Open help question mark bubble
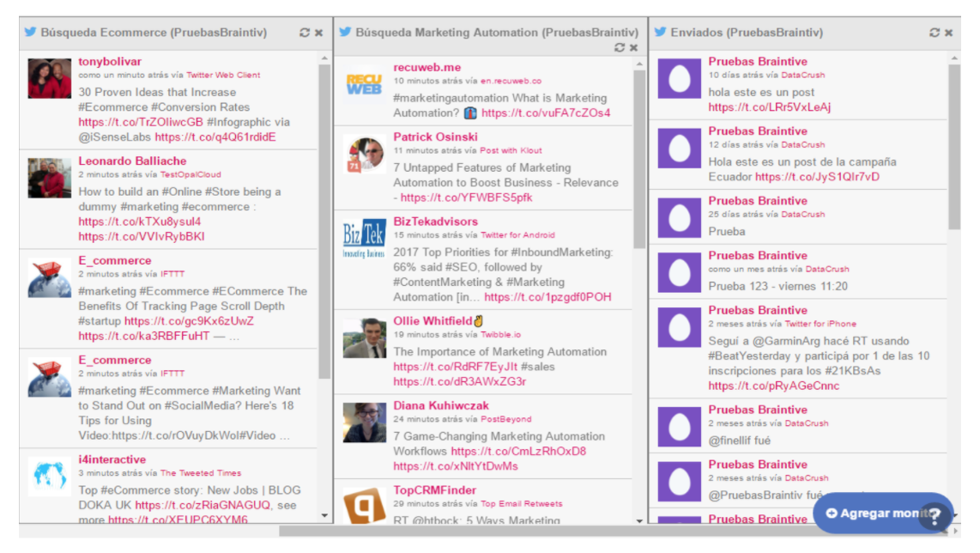This screenshot has width=980, height=553. [x=935, y=517]
